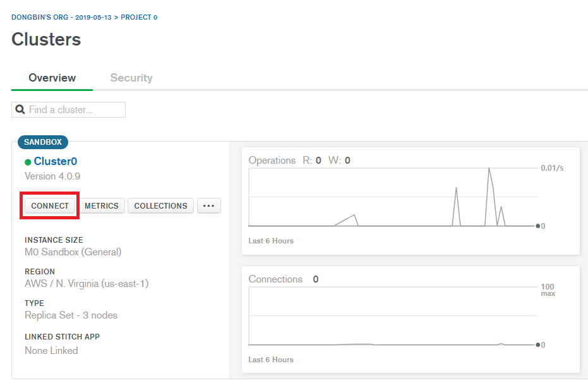Click the Find a cluster search field
Screen dimensions: 588x390
pyautogui.click(x=68, y=109)
